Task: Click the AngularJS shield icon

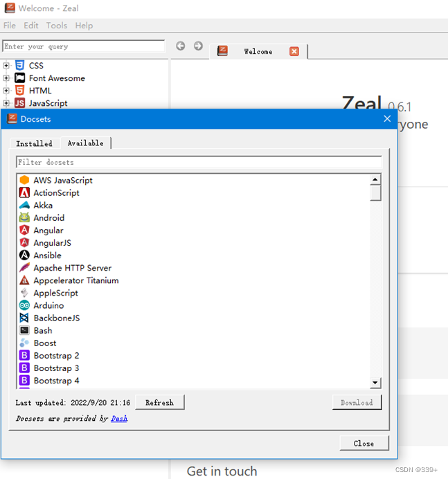Action: [x=24, y=242]
